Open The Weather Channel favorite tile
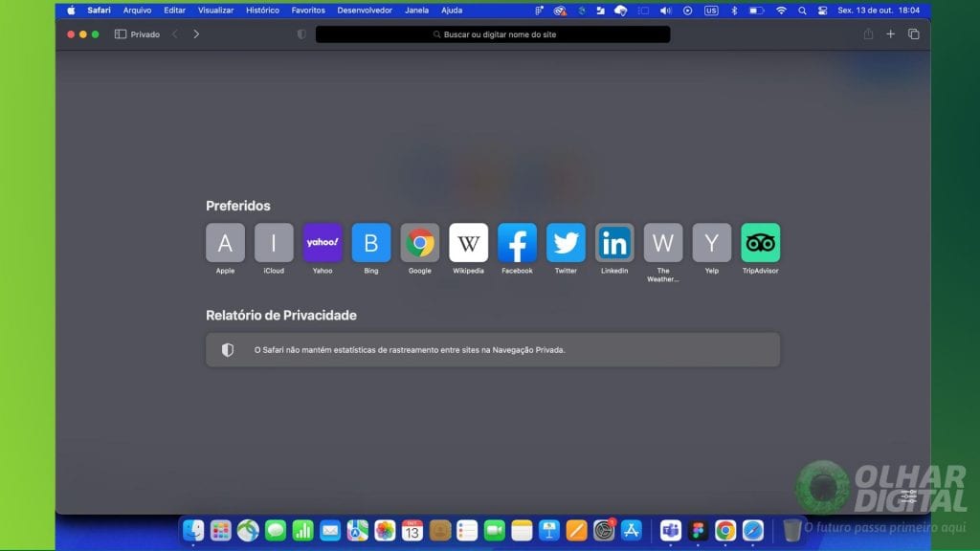Viewport: 980px width, 551px height. coord(663,242)
